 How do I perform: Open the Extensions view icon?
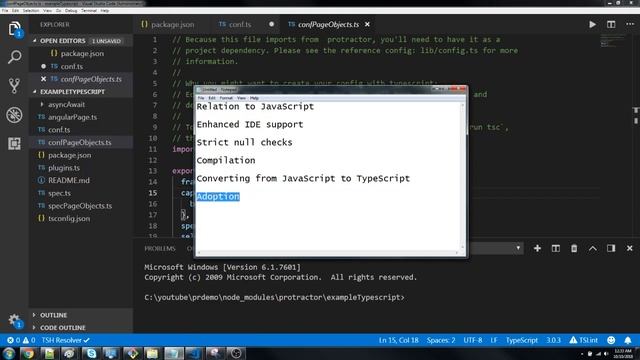tap(14, 144)
